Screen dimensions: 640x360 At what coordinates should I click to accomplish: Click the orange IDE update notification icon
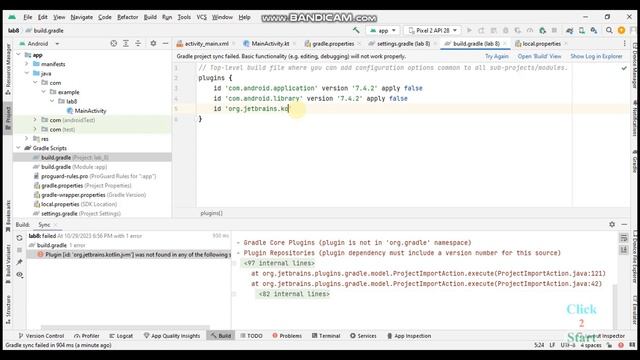(621, 31)
